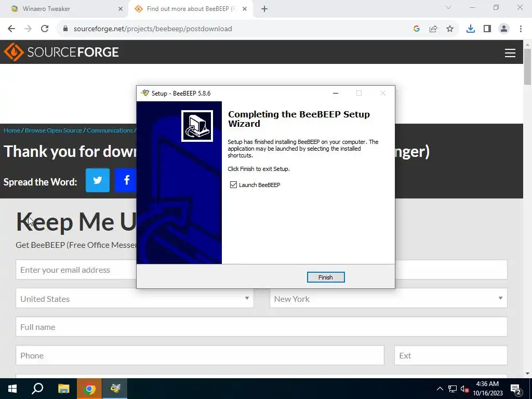Click the Ext field
Viewport: 532px width, 399px height.
[451, 355]
